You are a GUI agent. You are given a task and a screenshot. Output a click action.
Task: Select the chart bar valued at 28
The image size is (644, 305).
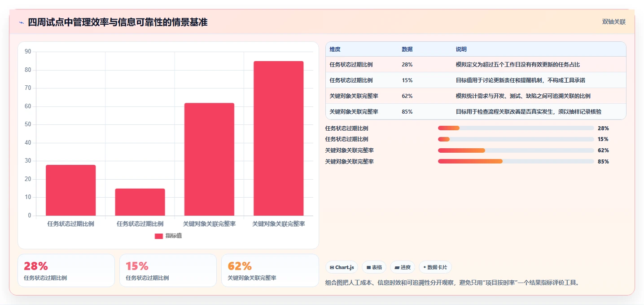click(71, 190)
